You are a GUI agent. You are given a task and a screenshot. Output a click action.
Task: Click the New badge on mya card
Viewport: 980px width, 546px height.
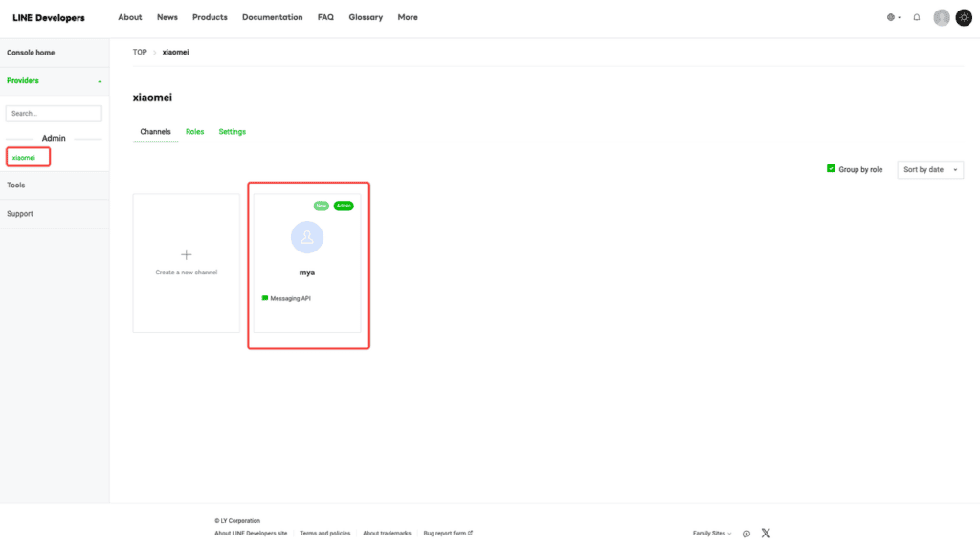322,206
